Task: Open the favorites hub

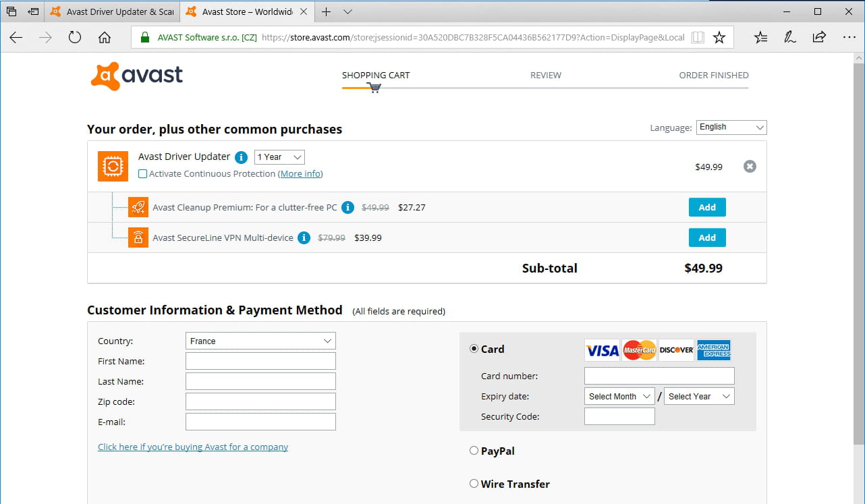Action: coord(760,38)
